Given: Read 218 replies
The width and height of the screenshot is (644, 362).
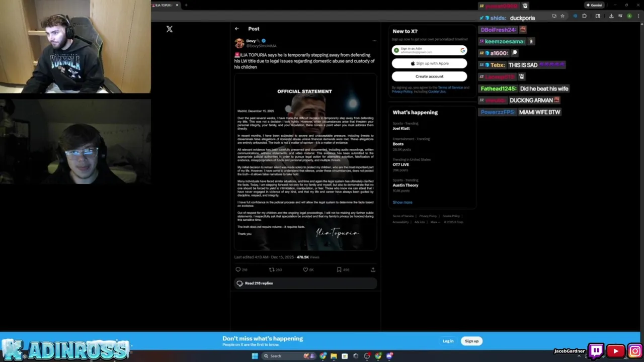Looking at the screenshot, I should pos(305,283).
